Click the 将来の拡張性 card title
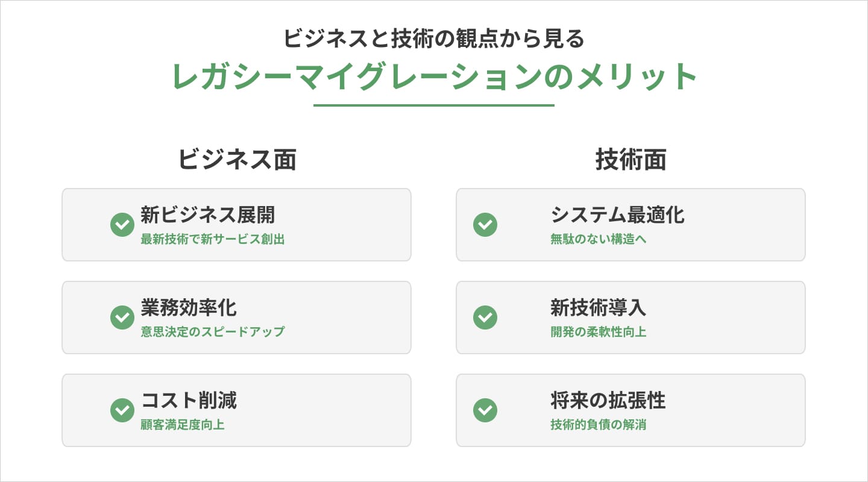 click(608, 400)
